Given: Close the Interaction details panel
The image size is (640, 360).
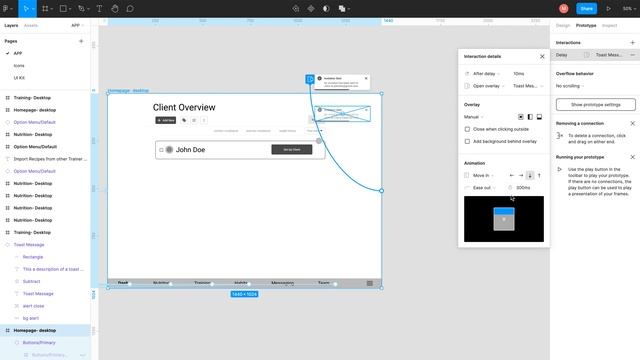Looking at the screenshot, I should click(x=542, y=56).
